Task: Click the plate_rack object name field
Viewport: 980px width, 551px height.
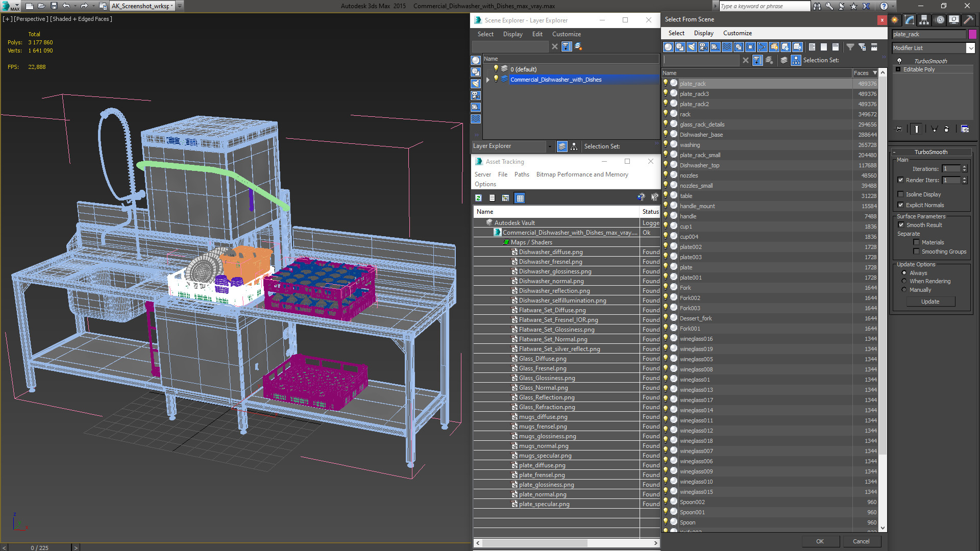Action: pyautogui.click(x=929, y=34)
